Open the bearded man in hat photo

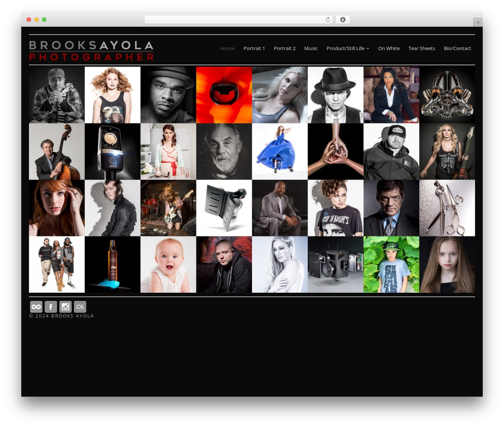168,95
